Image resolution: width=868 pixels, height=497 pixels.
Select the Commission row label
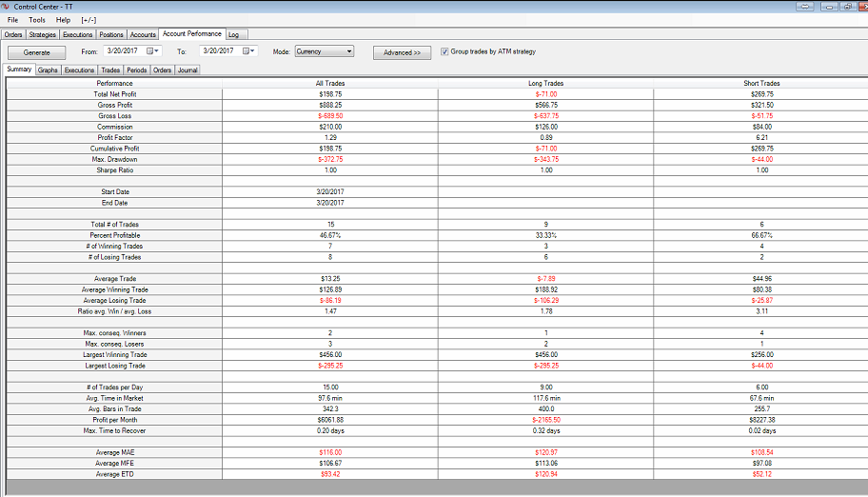(114, 127)
